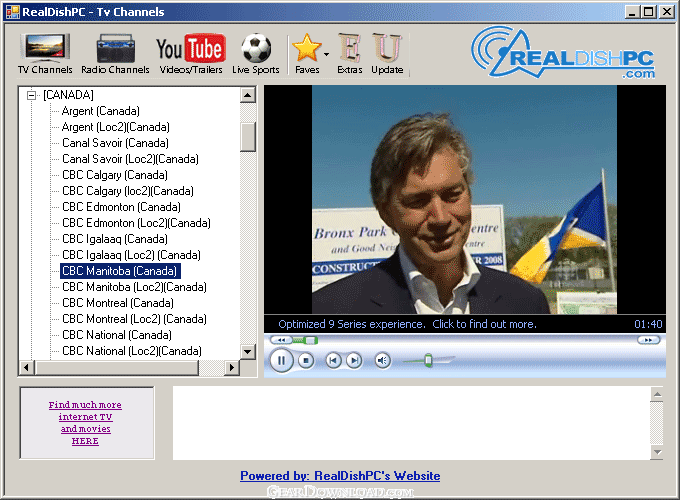Open the Radio Channels section
The image size is (680, 500).
[115, 54]
